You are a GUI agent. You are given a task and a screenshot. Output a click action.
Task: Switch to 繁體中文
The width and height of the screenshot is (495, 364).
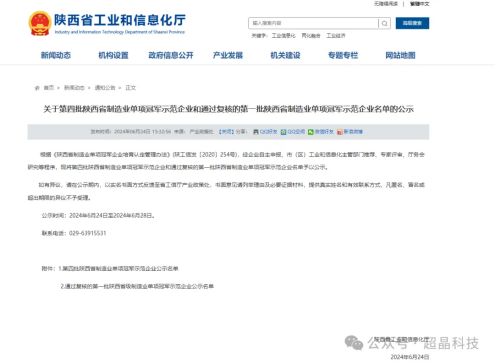click(419, 4)
